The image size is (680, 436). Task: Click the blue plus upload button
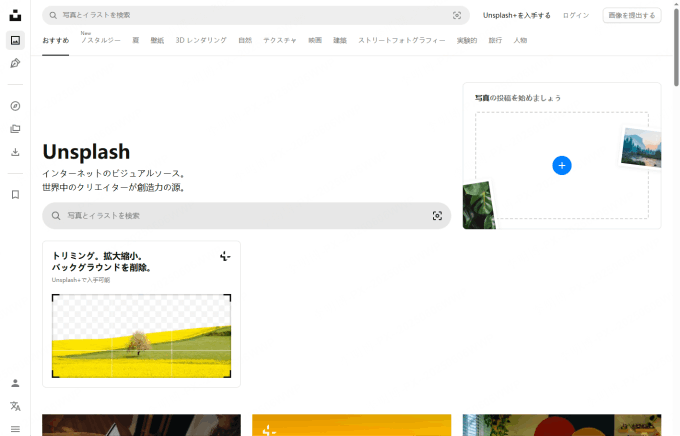coord(562,165)
